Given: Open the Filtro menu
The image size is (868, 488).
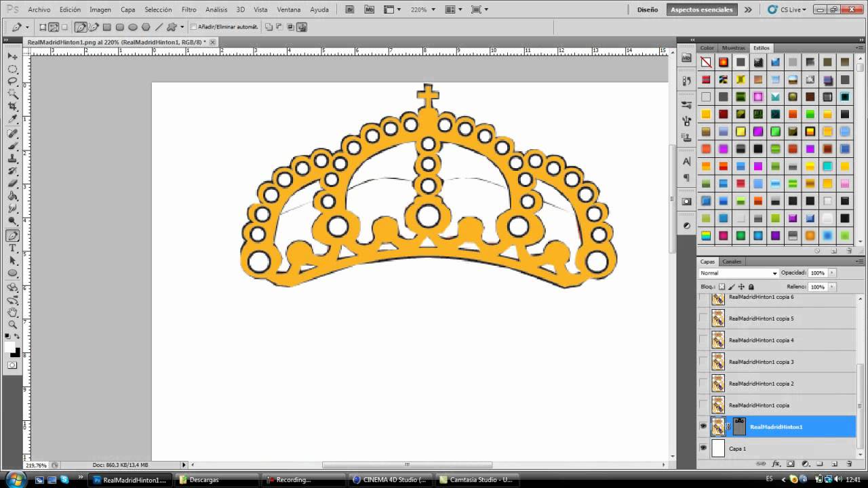Looking at the screenshot, I should point(189,9).
